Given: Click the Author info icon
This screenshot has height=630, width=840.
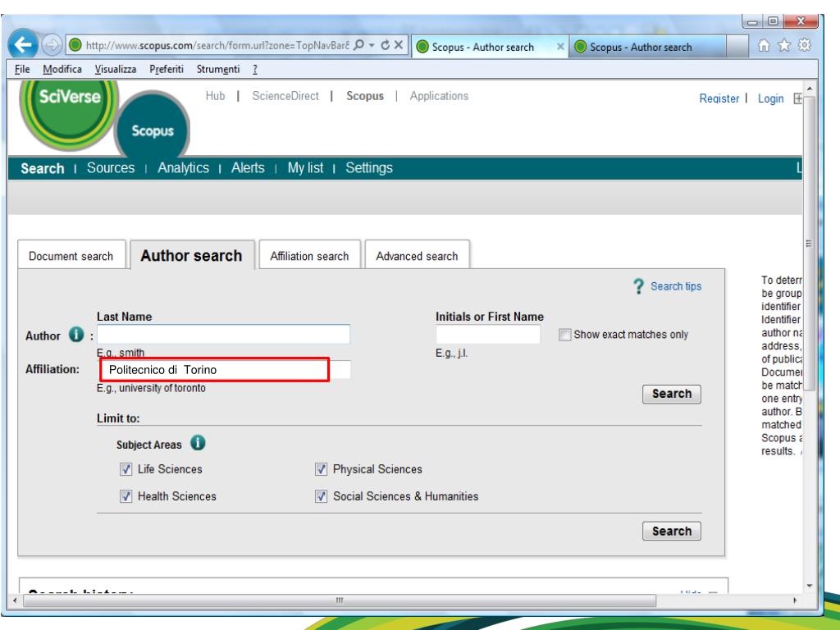Looking at the screenshot, I should tap(76, 335).
